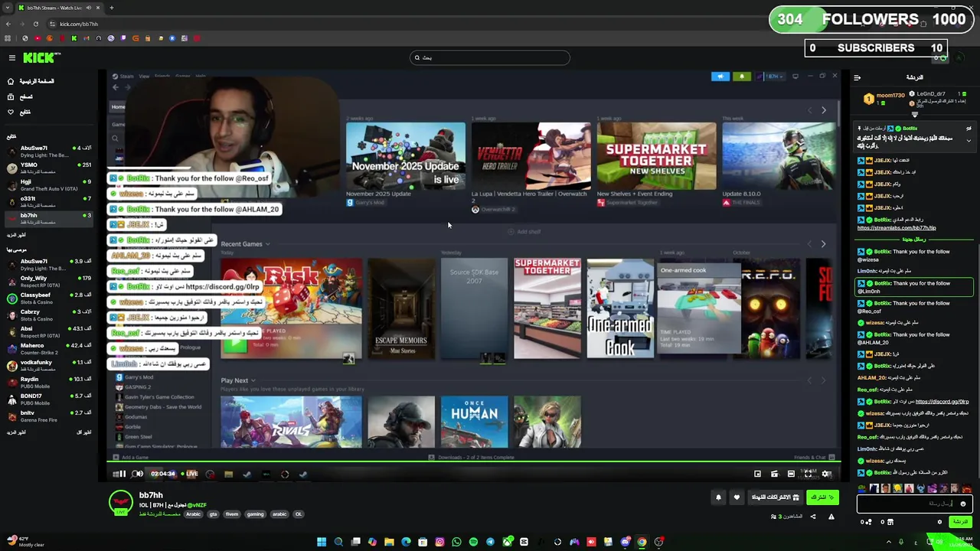Open the discord.gg link in chat
Image resolution: width=980 pixels, height=551 pixels.
(x=942, y=402)
